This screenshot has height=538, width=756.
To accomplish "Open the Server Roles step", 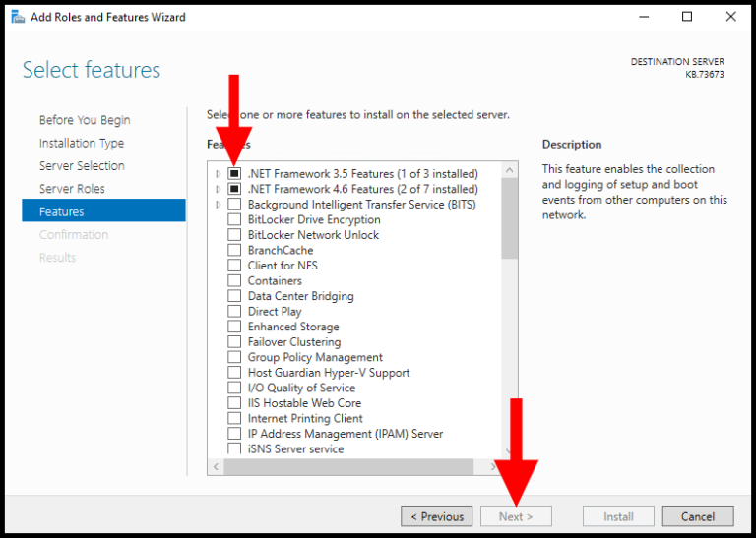I will 72,189.
